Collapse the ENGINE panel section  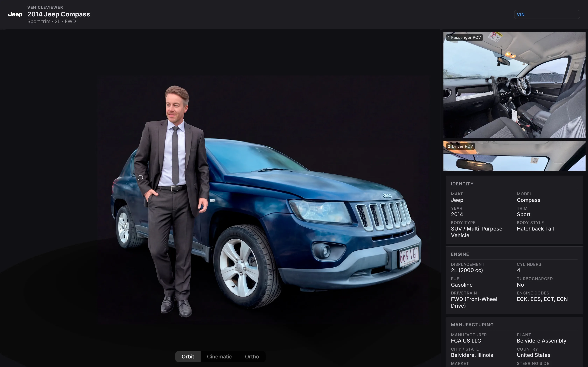pyautogui.click(x=459, y=254)
